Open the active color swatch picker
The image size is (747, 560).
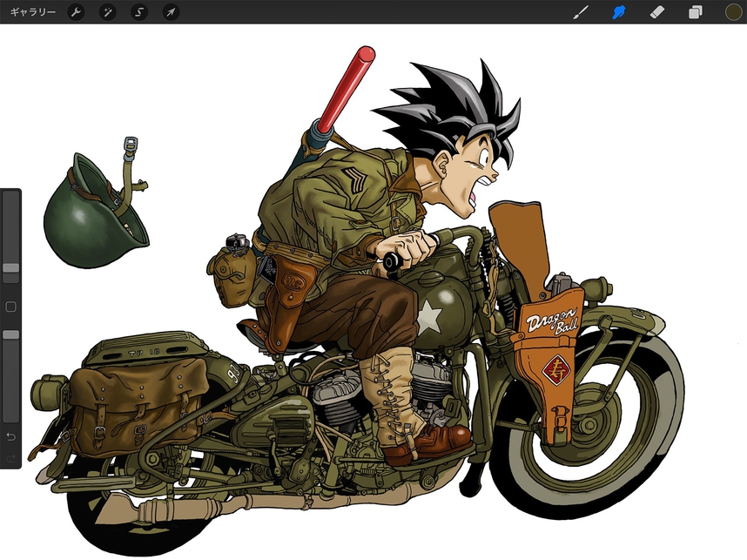click(733, 12)
